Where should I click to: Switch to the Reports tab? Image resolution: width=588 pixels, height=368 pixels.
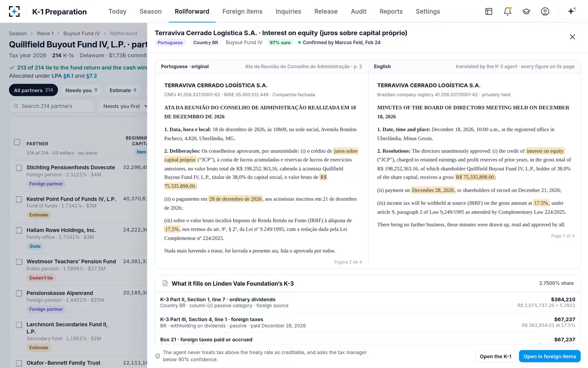click(391, 11)
